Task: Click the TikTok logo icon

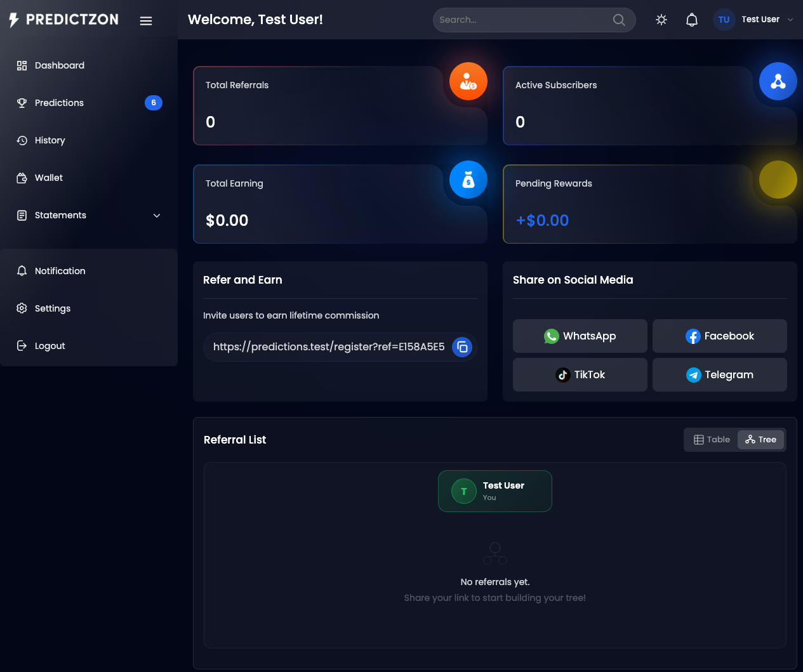Action: pyautogui.click(x=563, y=375)
